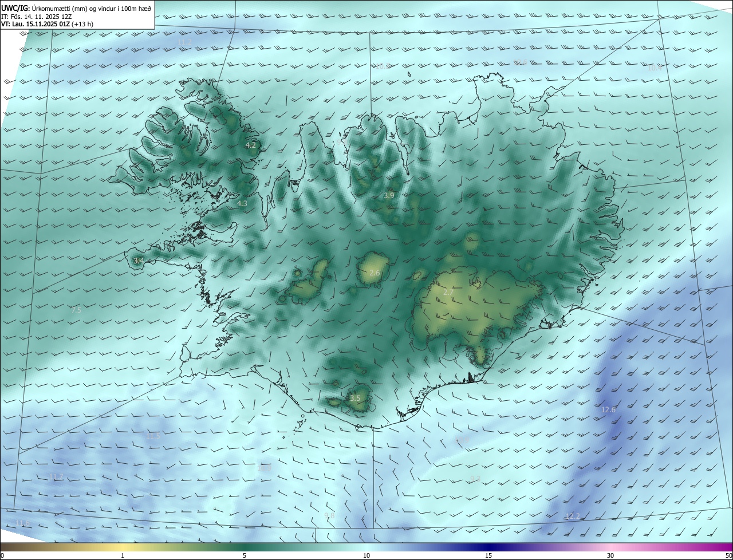733x560 pixels.
Task: Click the 11.5 value southwest of Iceland
Action: click(x=153, y=436)
